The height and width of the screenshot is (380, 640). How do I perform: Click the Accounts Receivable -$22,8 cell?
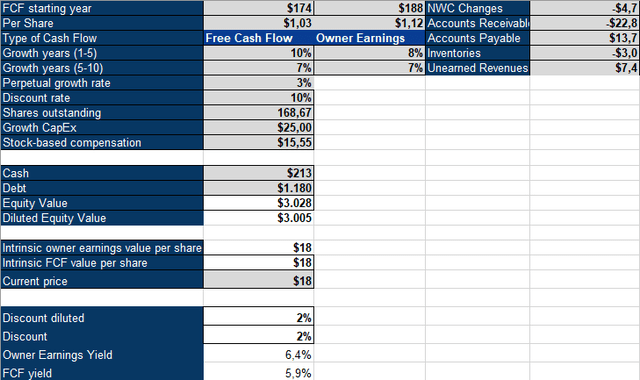(x=584, y=23)
